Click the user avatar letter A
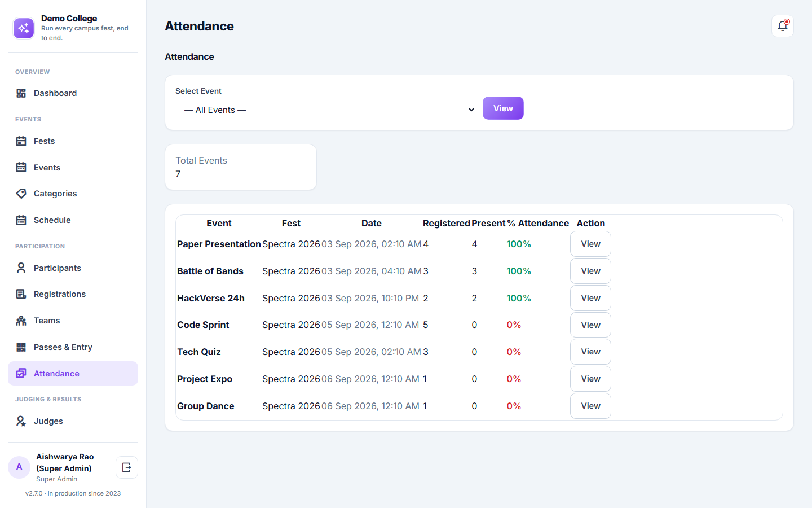Image resolution: width=812 pixels, height=508 pixels. 19,467
